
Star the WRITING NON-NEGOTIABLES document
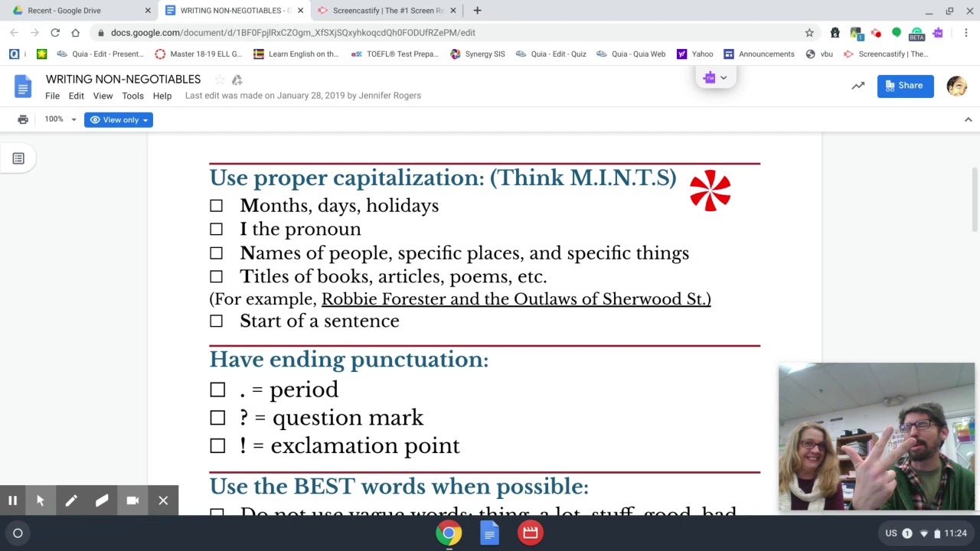click(x=220, y=80)
